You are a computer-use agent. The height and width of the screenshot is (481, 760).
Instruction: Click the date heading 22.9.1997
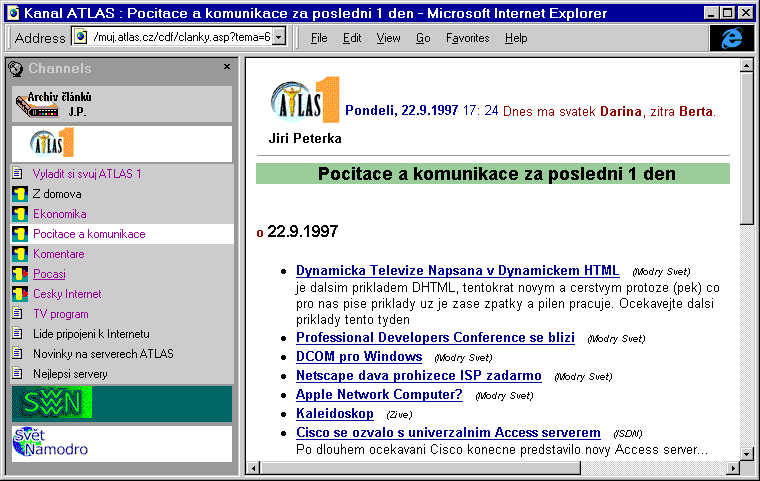[x=302, y=231]
